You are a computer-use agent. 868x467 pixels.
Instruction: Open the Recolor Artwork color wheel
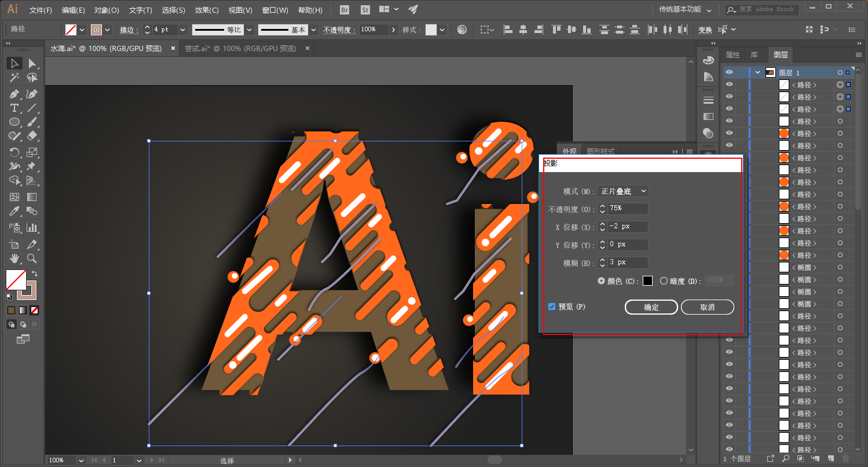(462, 30)
